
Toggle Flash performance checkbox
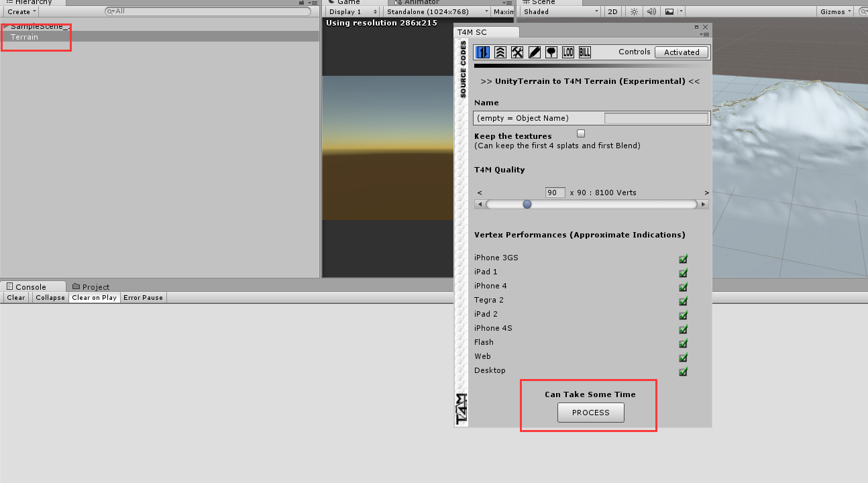[x=683, y=343]
